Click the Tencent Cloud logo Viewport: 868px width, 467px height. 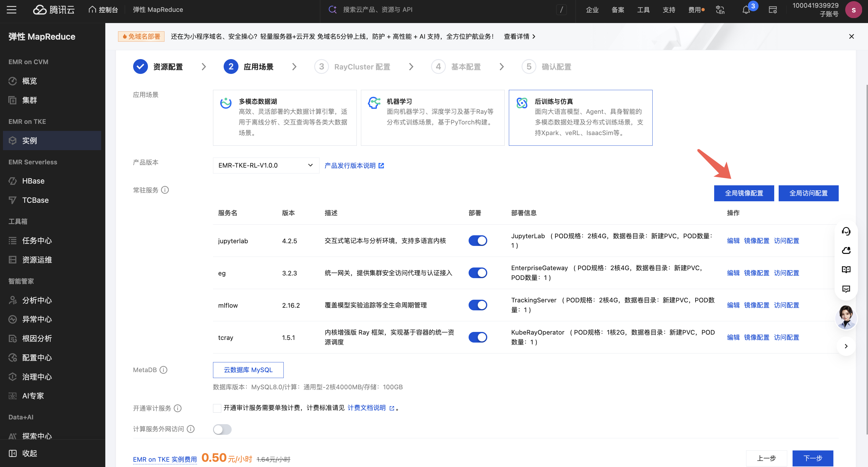pyautogui.click(x=54, y=9)
